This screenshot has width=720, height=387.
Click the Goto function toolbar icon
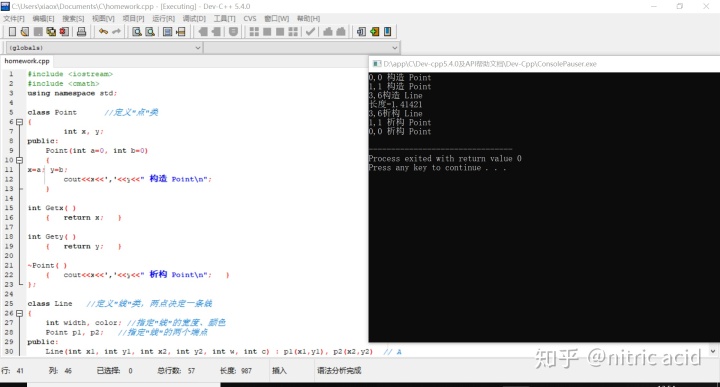point(168,32)
